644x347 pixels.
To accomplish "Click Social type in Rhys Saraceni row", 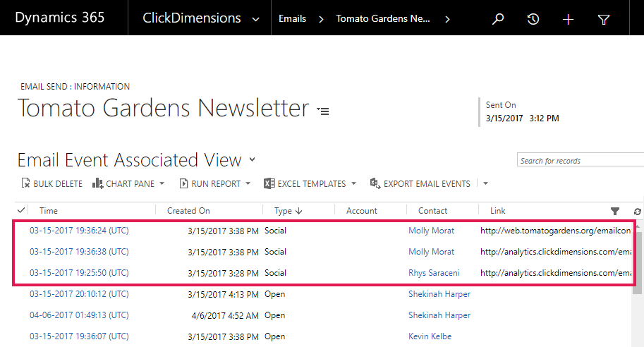I will [275, 273].
